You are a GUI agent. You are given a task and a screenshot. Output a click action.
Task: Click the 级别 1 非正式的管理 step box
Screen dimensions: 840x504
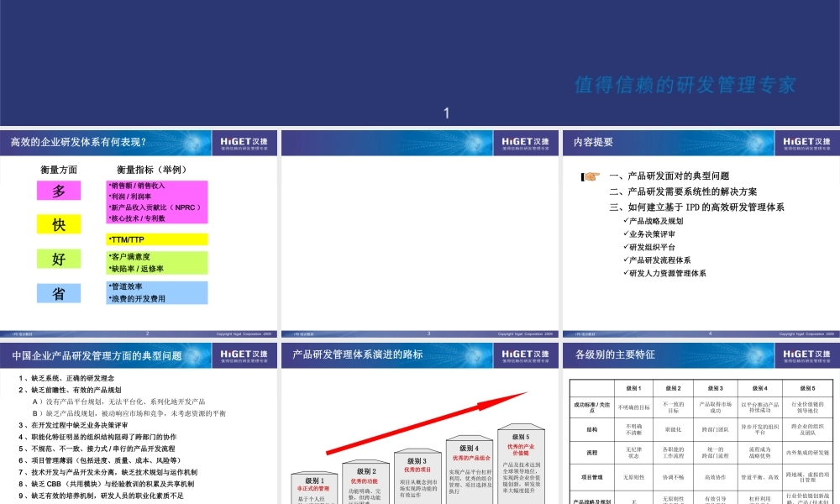point(314,487)
